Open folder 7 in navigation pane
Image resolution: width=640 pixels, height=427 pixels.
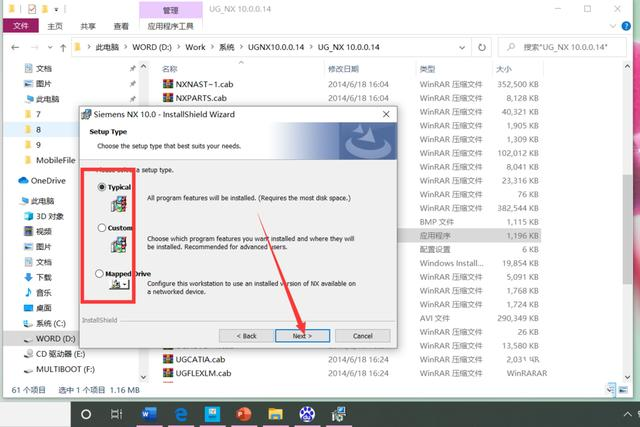[33, 114]
